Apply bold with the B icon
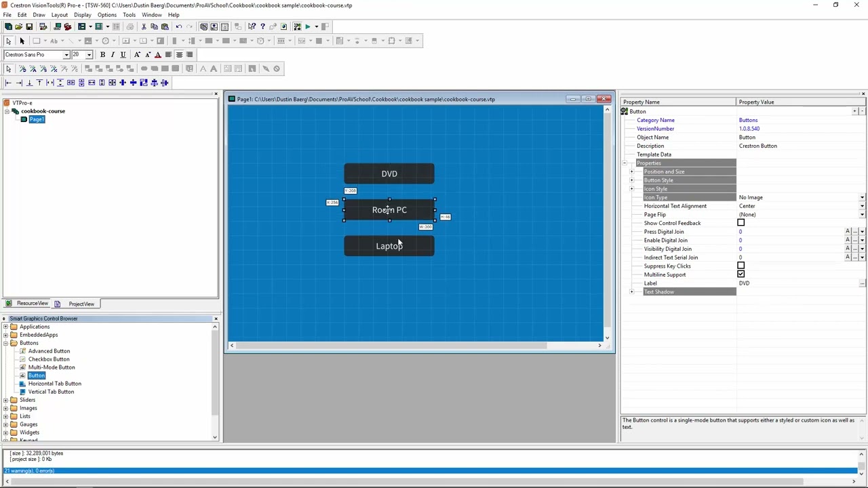The width and height of the screenshot is (868, 488). coord(102,54)
